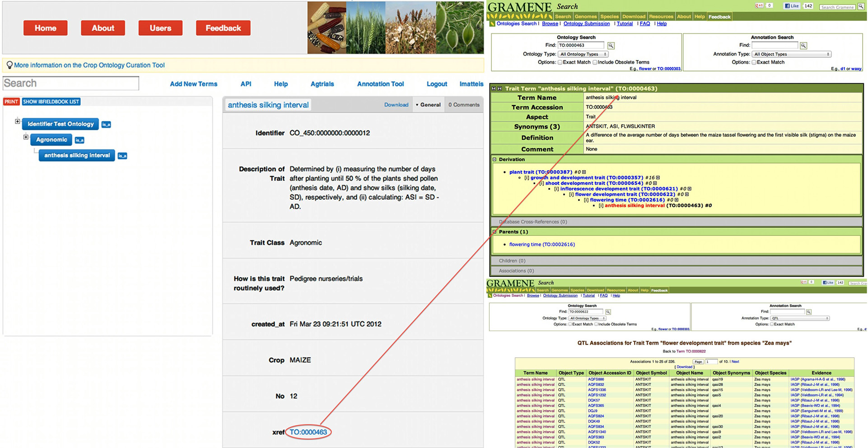Tick Exact Match under the TO:0000463 ontology search
This screenshot has width=868, height=448.
[x=560, y=63]
